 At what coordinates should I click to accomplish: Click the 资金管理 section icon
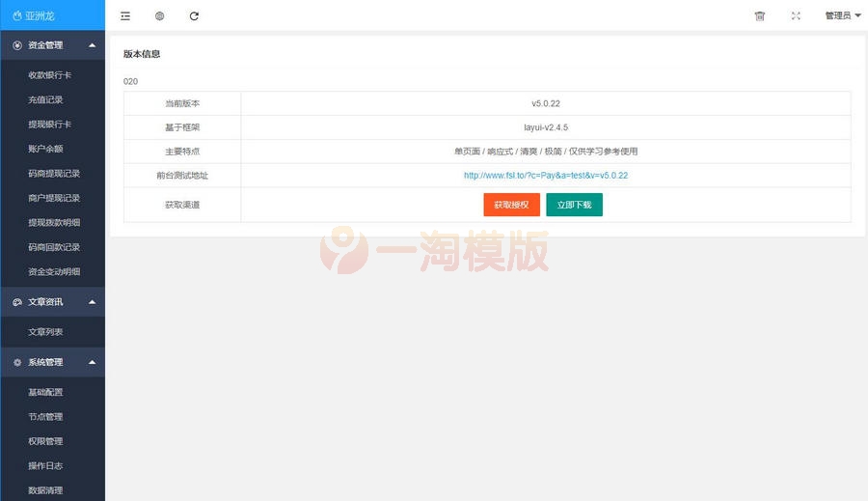tap(17, 45)
